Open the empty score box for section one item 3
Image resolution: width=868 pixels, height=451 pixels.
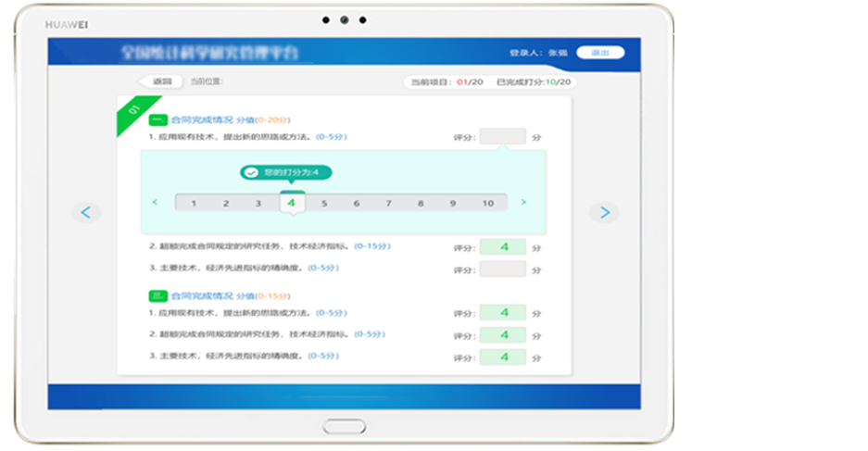[x=503, y=269]
